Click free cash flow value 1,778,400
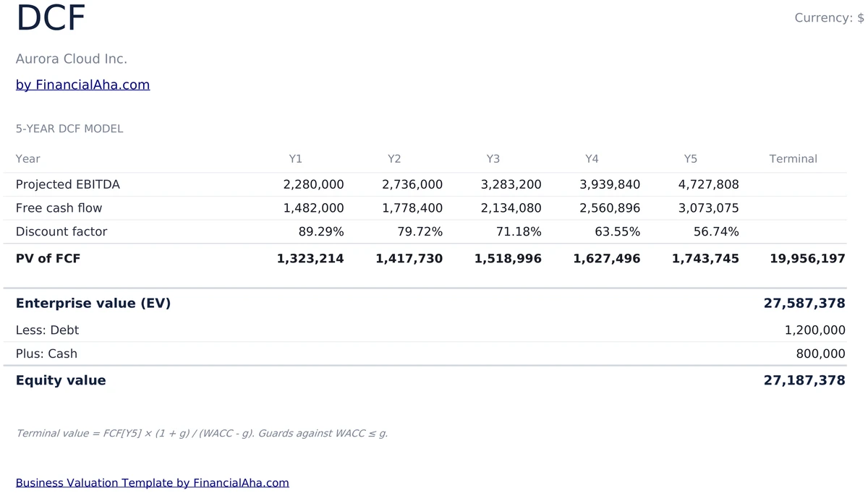868x493 pixels. tap(412, 208)
